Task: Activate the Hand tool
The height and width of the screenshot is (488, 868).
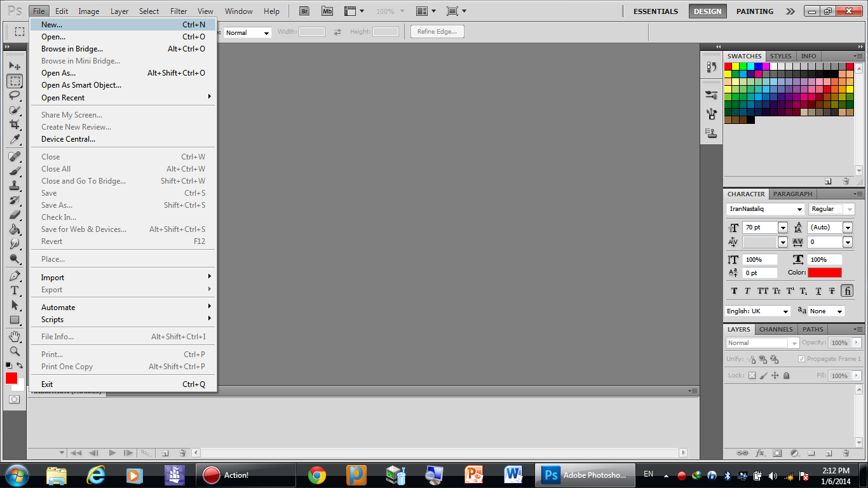Action: [x=15, y=336]
